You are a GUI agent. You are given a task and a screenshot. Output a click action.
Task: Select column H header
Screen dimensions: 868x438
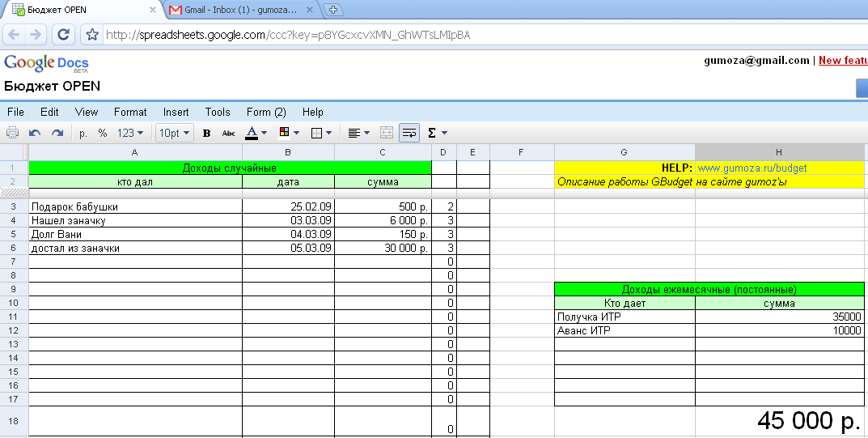point(779,152)
